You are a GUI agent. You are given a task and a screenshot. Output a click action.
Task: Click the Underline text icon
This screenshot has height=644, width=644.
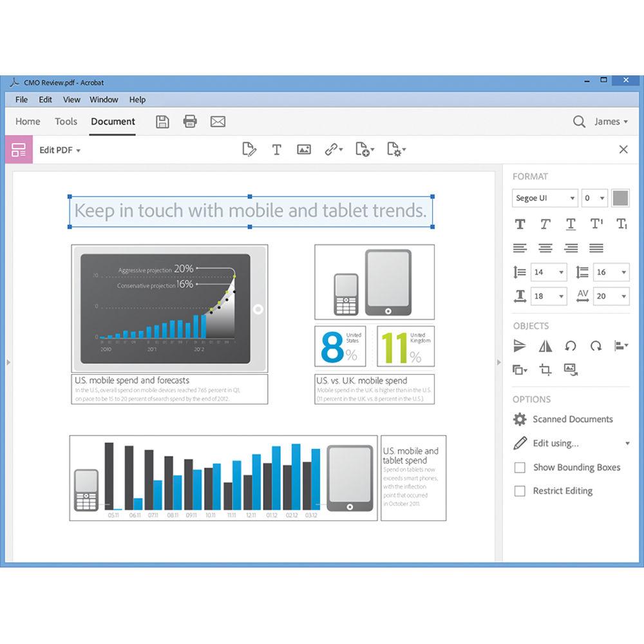pyautogui.click(x=570, y=224)
